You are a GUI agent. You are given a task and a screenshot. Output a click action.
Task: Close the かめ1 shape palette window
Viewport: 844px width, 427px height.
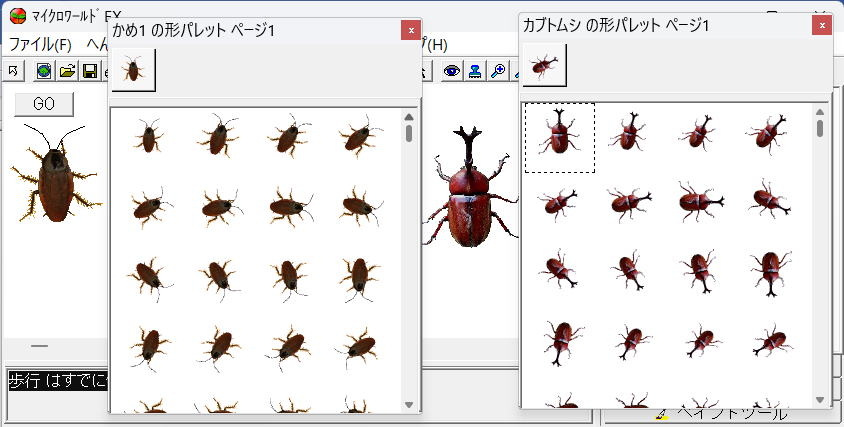tap(411, 31)
